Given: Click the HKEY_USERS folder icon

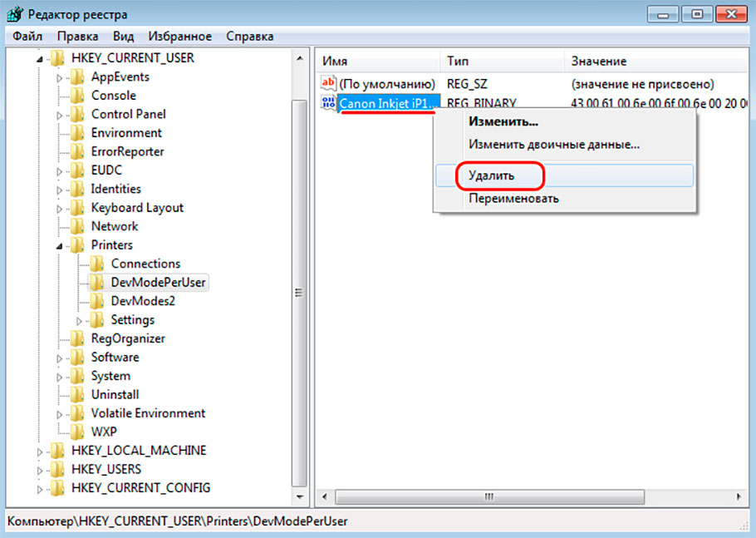Looking at the screenshot, I should pyautogui.click(x=57, y=469).
